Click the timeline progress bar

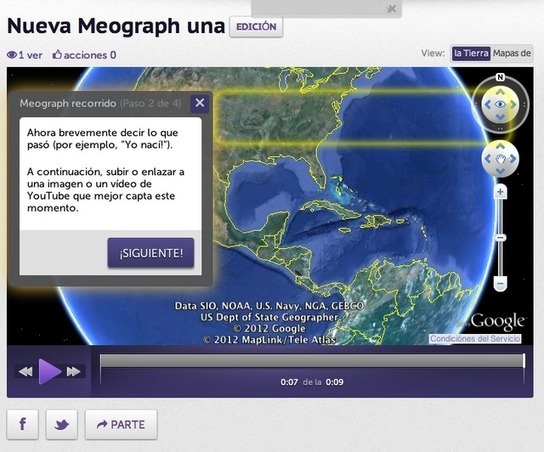[311, 360]
